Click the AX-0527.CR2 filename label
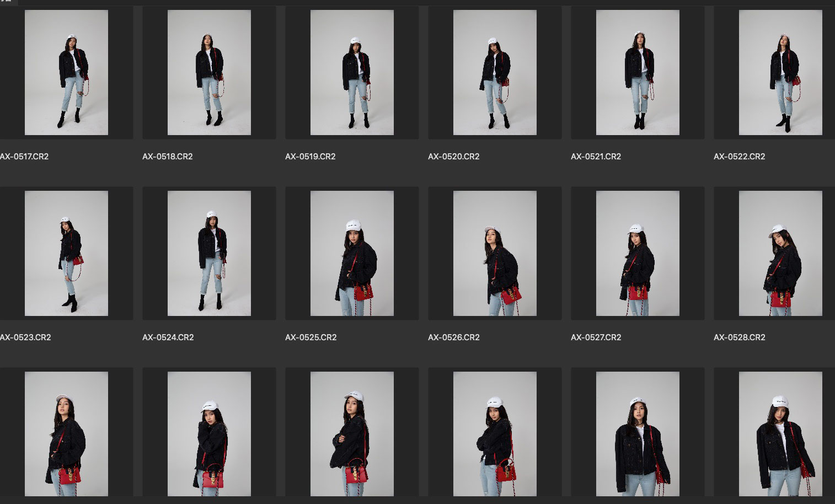Image resolution: width=835 pixels, height=504 pixels. pyautogui.click(x=596, y=337)
